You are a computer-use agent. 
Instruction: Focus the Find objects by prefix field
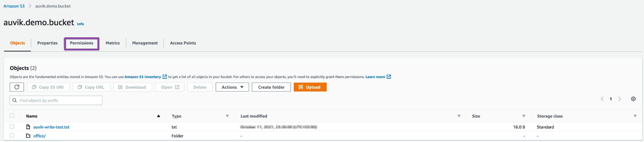coord(56,101)
